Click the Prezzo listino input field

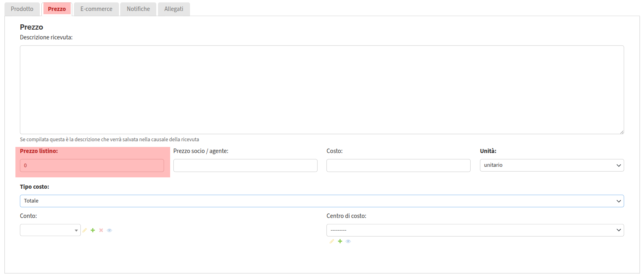pos(92,165)
